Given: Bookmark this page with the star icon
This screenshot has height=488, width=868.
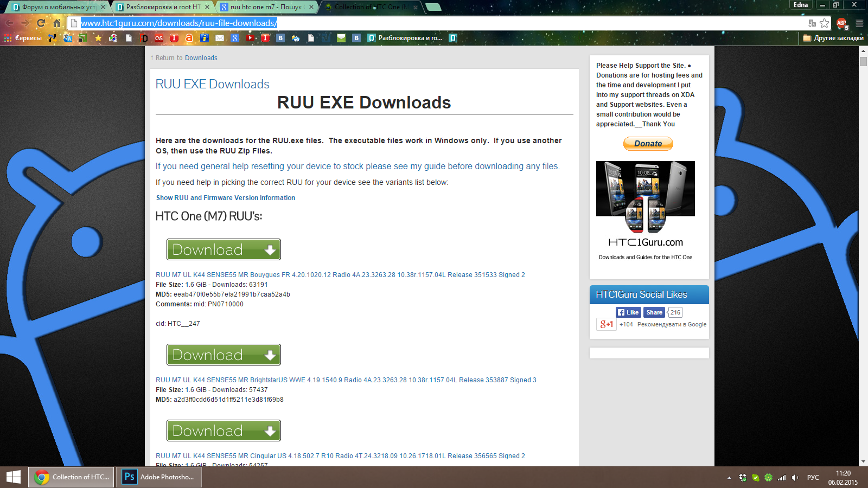Looking at the screenshot, I should click(x=825, y=23).
